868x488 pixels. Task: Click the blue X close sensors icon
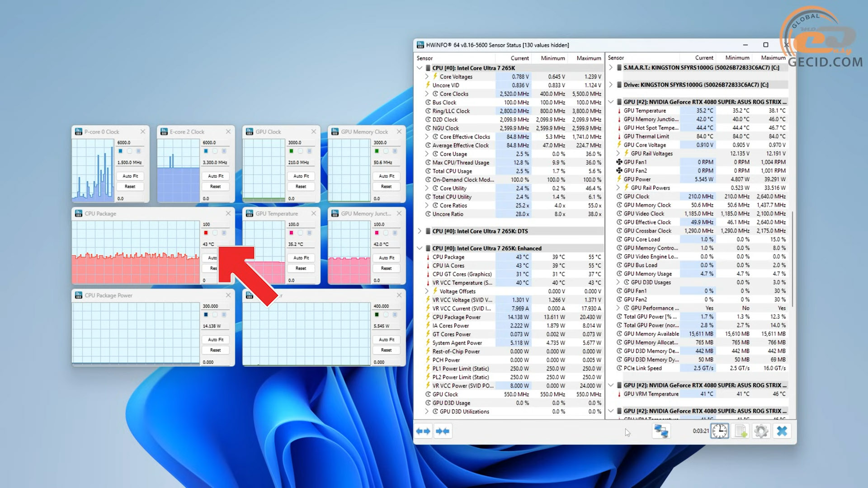(x=782, y=431)
